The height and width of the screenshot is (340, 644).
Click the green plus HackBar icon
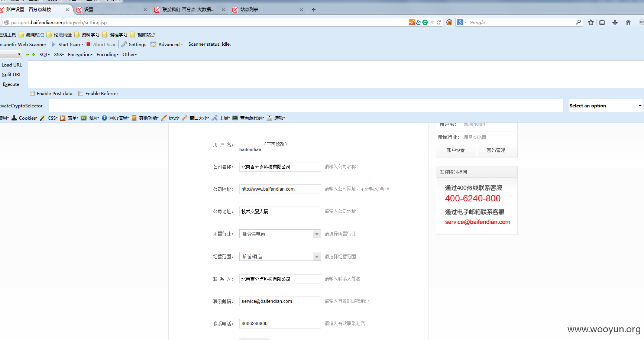click(x=33, y=55)
